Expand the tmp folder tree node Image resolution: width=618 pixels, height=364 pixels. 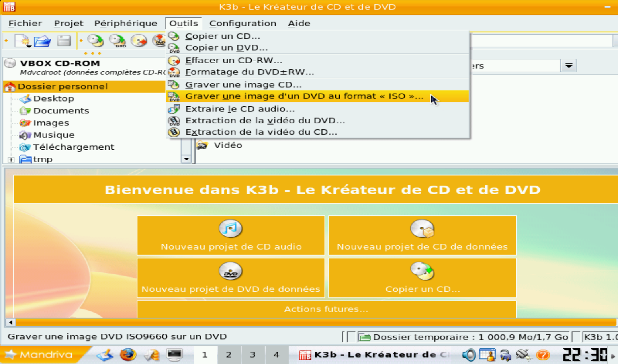coord(11,160)
